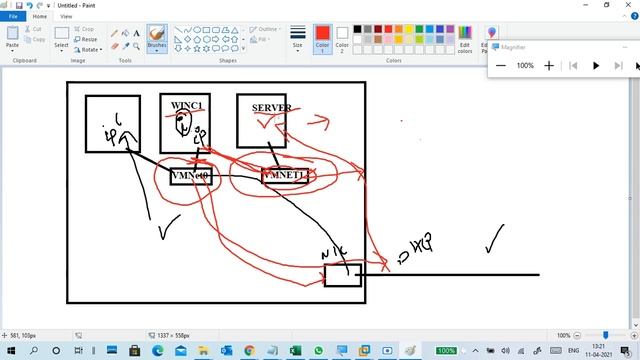Open Google Chrome from the taskbar

[x=249, y=351]
